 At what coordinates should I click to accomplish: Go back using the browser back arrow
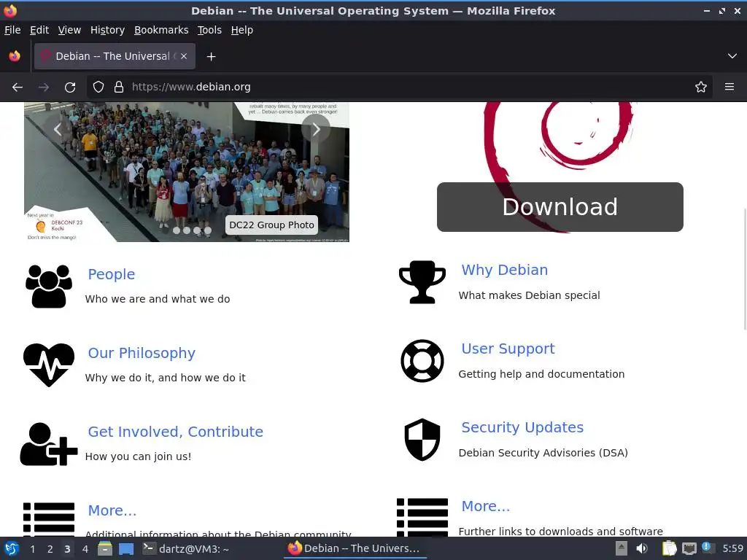pyautogui.click(x=18, y=87)
